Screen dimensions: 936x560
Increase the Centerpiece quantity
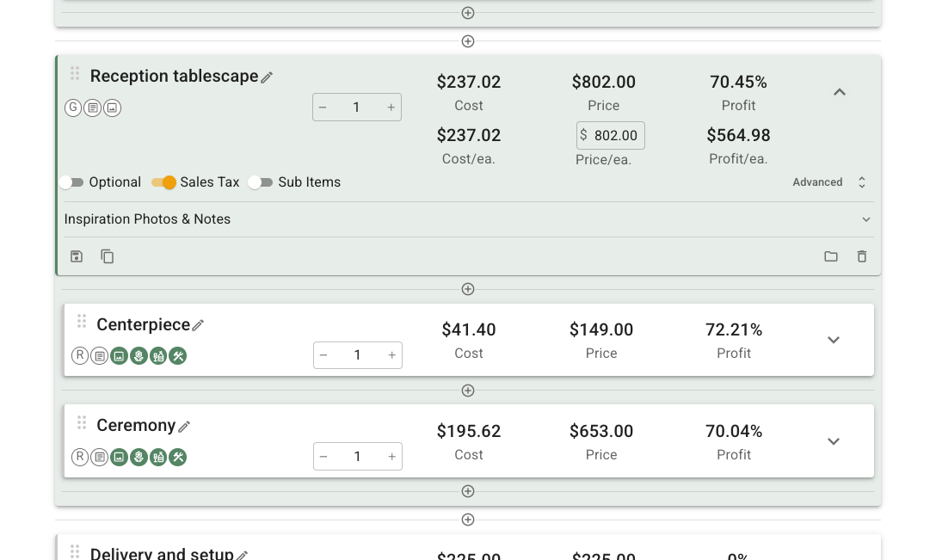[391, 355]
